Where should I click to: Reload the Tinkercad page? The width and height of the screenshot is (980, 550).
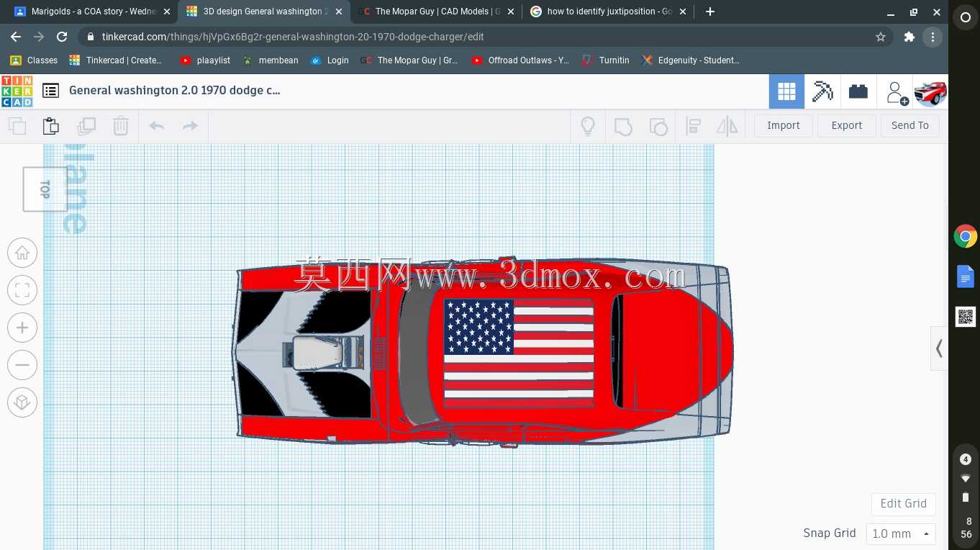(x=62, y=37)
